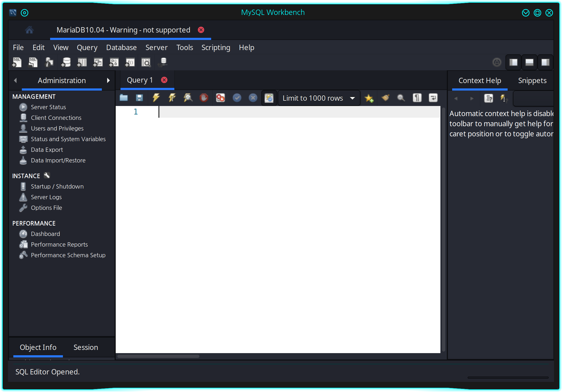Click the left arrow beside the Administration tab

(15, 80)
